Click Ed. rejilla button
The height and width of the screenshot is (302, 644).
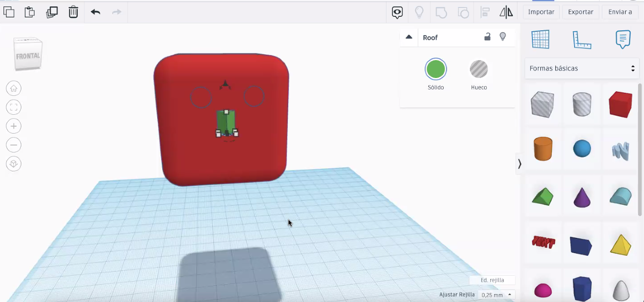[492, 280]
